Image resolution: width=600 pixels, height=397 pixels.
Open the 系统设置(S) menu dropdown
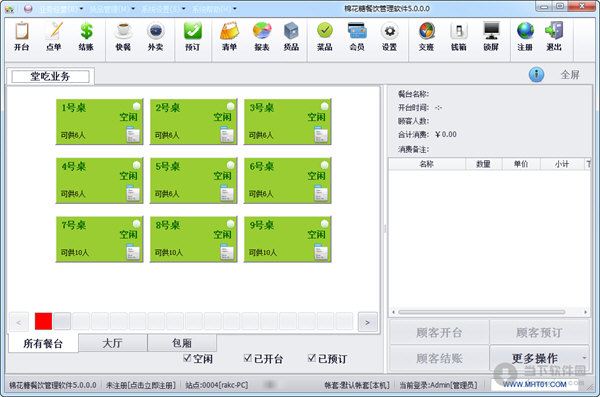pos(163,9)
